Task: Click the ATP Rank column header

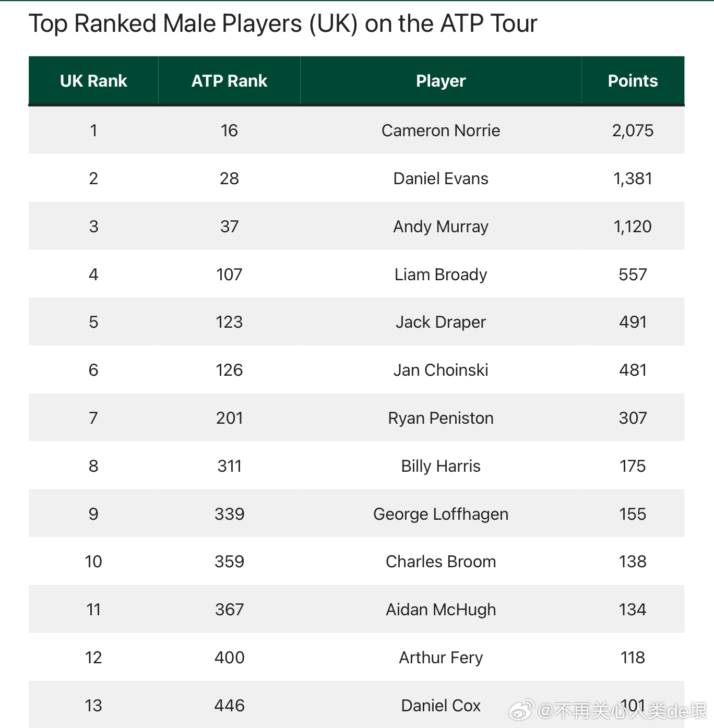Action: tap(229, 81)
